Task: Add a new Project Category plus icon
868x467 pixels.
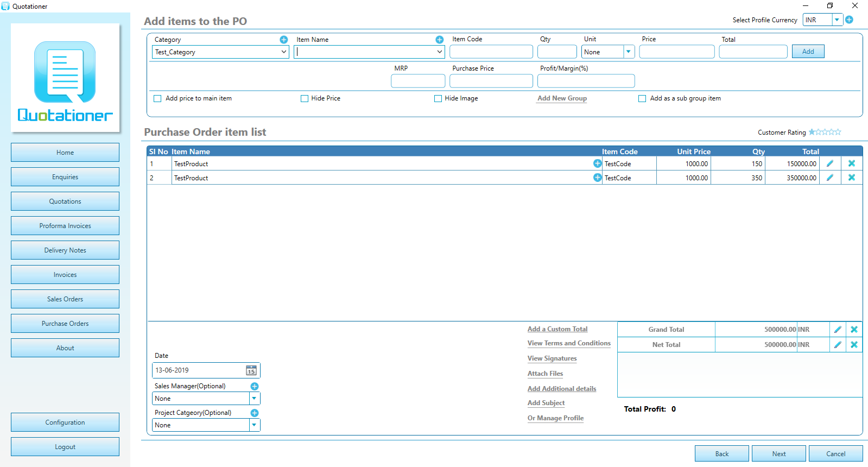Action: [255, 413]
